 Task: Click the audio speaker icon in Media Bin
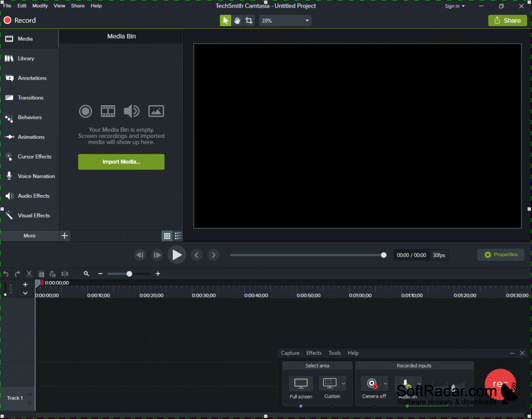click(x=132, y=111)
